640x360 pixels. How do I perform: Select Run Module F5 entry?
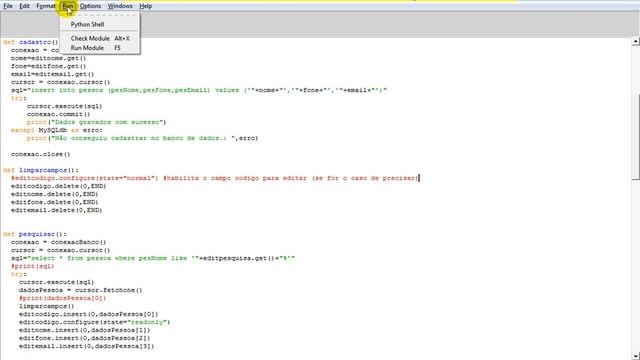point(100,48)
